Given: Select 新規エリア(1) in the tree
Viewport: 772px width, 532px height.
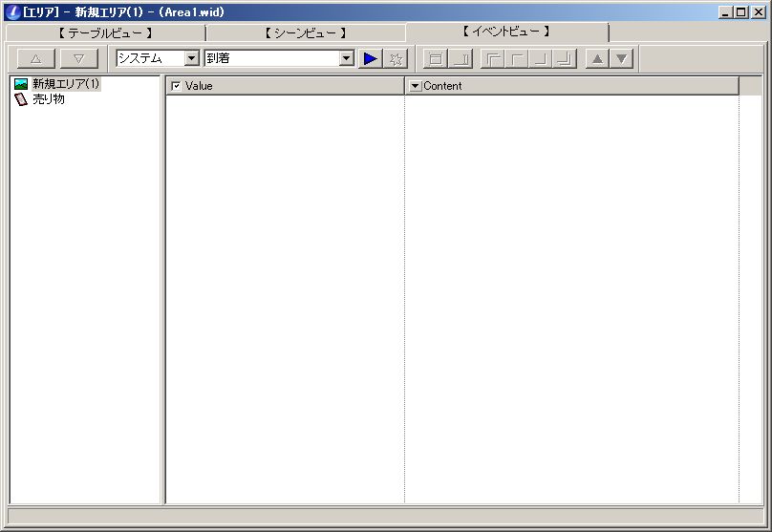Looking at the screenshot, I should [x=66, y=84].
